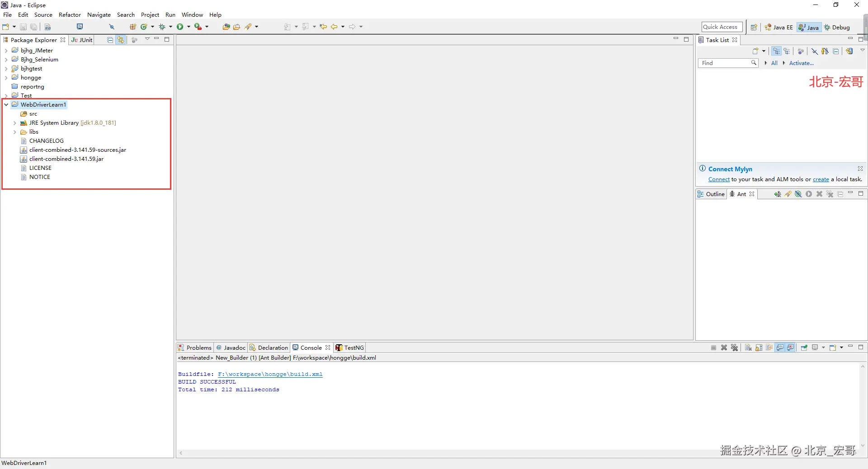The height and width of the screenshot is (469, 868).
Task: Close the Connect Mylyn notice
Action: 860,169
